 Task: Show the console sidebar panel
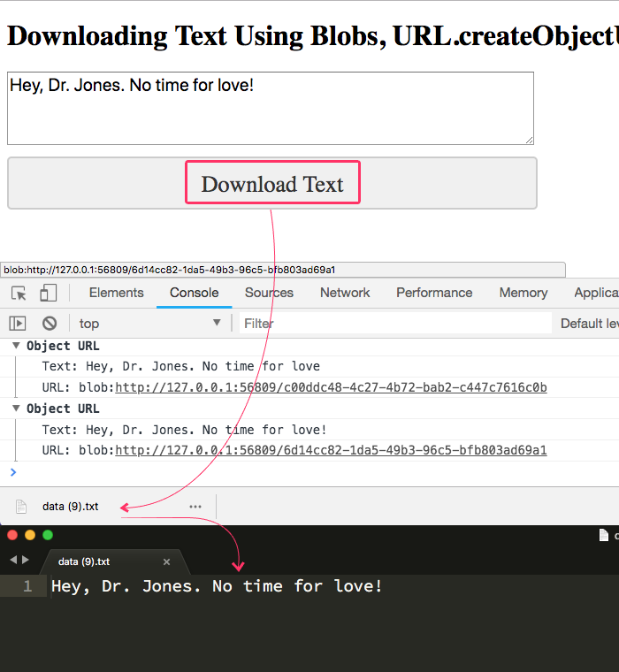click(x=18, y=324)
